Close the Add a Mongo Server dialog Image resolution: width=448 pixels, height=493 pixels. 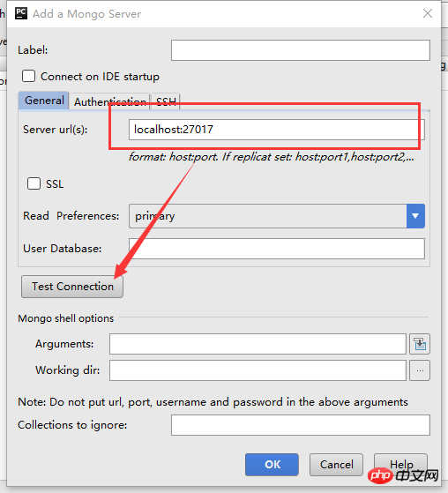[x=428, y=13]
